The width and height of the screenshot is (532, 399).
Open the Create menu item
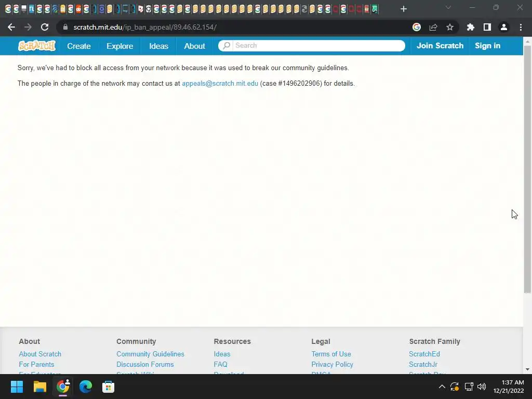[79, 46]
